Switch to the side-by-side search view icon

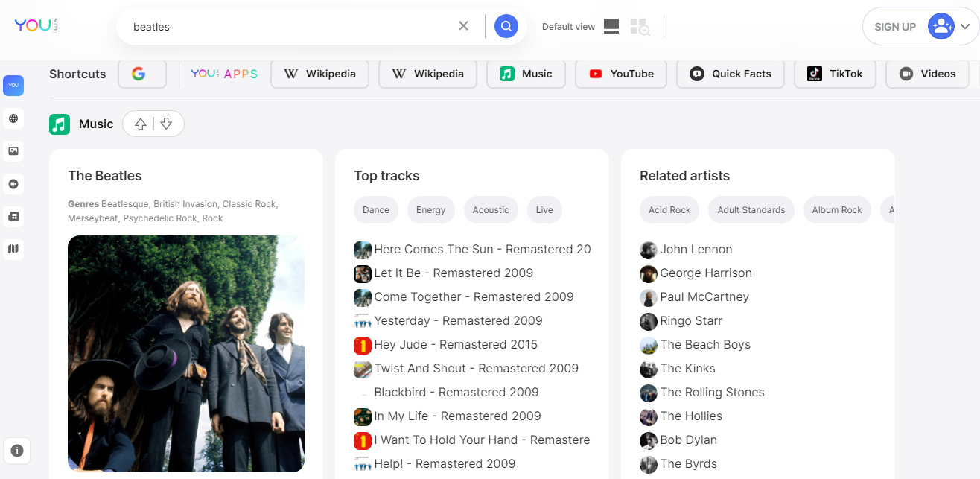coord(640,27)
